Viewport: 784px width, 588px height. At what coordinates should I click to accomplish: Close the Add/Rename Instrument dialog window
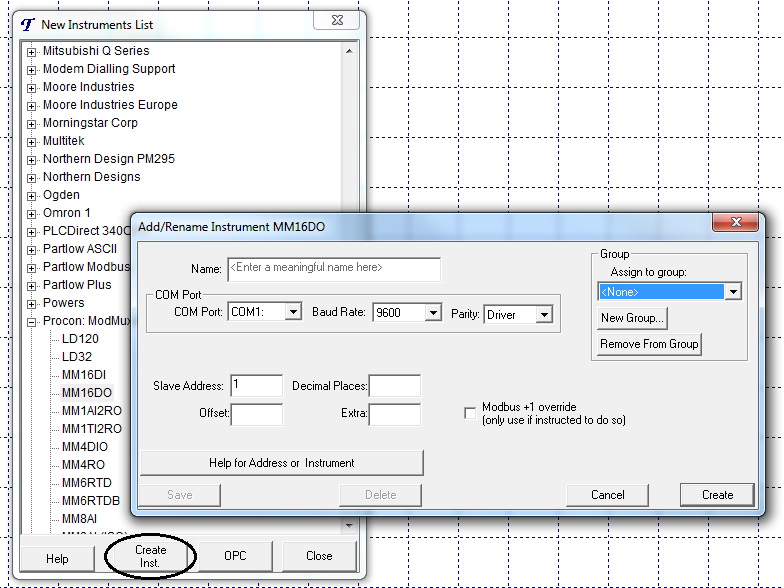tap(736, 224)
